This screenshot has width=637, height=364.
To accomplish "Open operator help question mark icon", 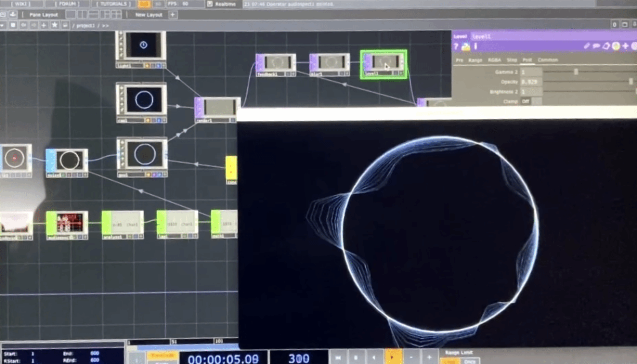I will pyautogui.click(x=456, y=47).
